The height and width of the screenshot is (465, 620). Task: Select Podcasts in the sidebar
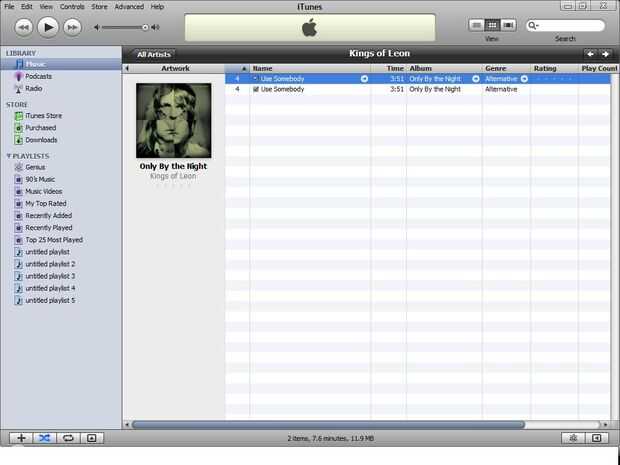tap(38, 76)
